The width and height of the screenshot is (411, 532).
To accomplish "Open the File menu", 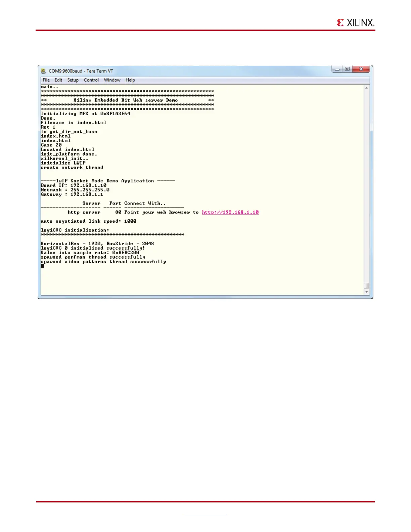I will (x=46, y=80).
